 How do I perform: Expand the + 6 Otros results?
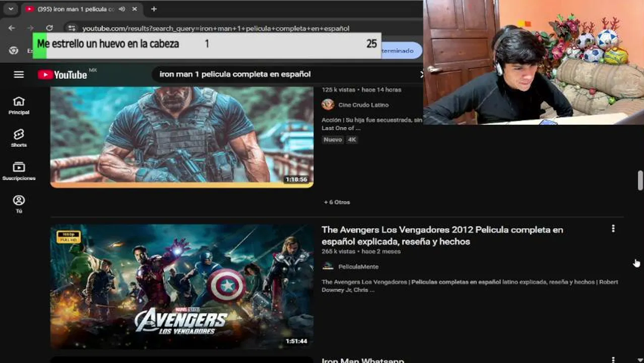coord(337,202)
